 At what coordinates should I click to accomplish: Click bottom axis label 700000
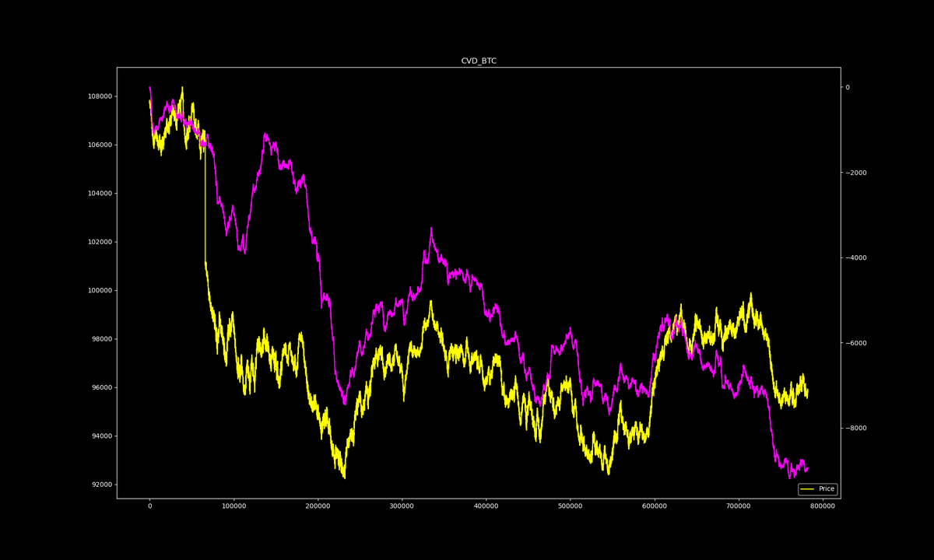click(x=739, y=506)
